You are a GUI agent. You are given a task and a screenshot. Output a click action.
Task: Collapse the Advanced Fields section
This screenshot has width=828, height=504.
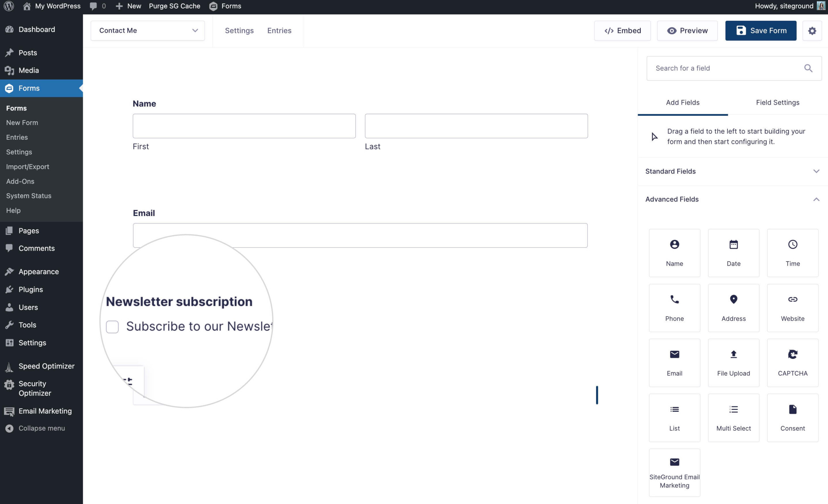pyautogui.click(x=733, y=199)
